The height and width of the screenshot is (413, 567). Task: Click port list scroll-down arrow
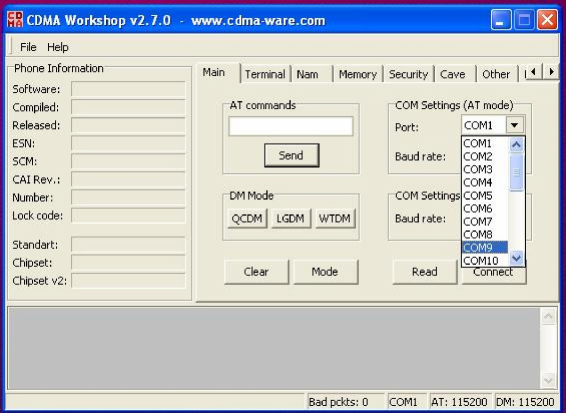[x=516, y=258]
